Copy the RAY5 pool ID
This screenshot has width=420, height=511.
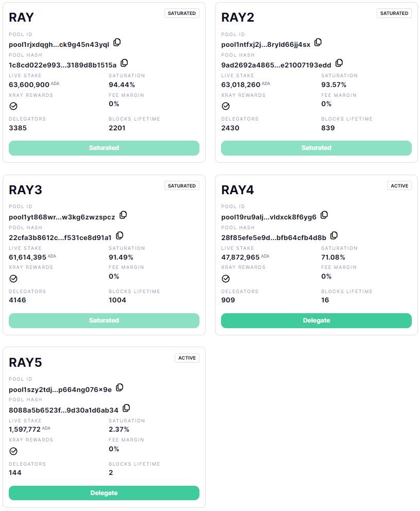tap(120, 387)
